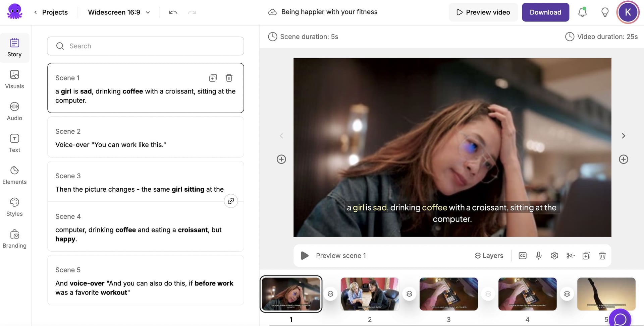The height and width of the screenshot is (326, 644).
Task: Delete Scene 1 using trash icon
Action: [x=229, y=78]
